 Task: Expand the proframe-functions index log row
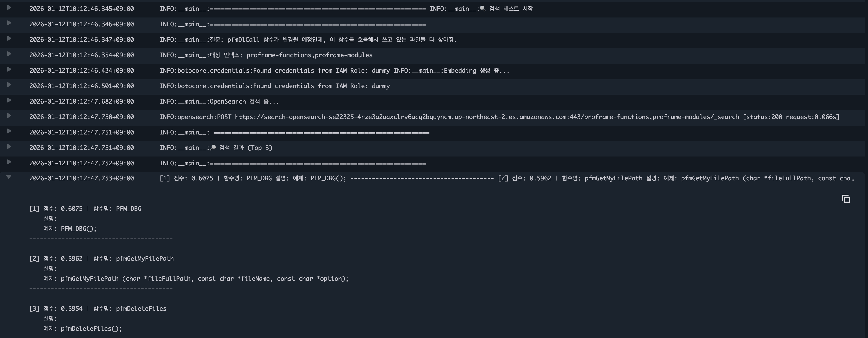[x=9, y=54]
